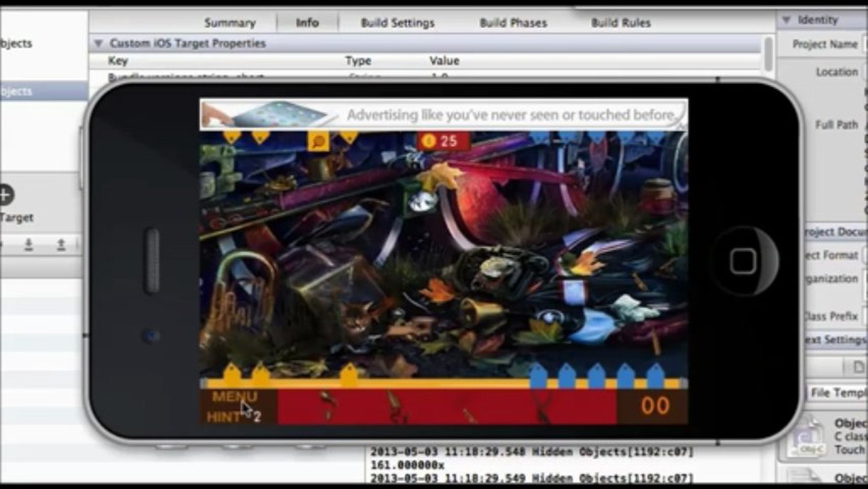Tap the orange magnifier icon in game

point(318,141)
